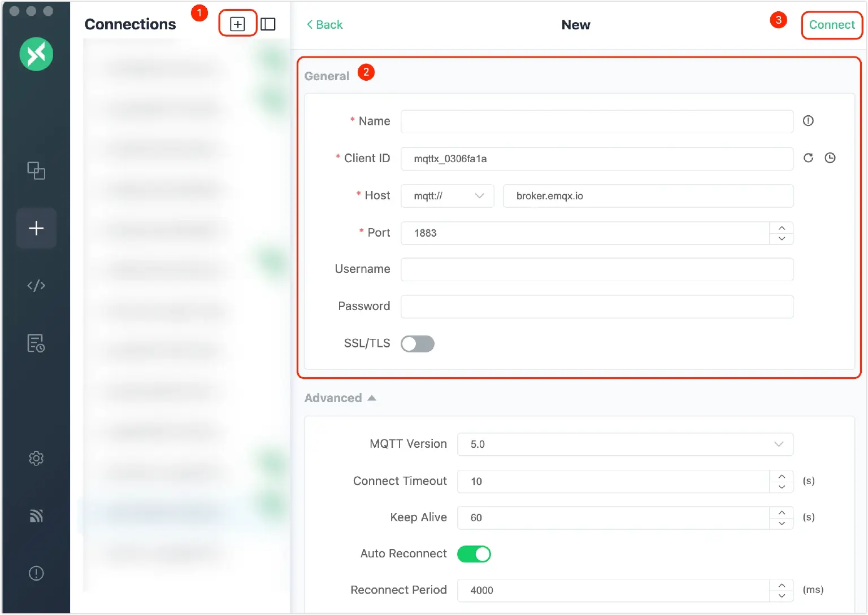The image size is (868, 615).
Task: Open the MQTT broadcast feature in the sidebar
Action: click(36, 515)
